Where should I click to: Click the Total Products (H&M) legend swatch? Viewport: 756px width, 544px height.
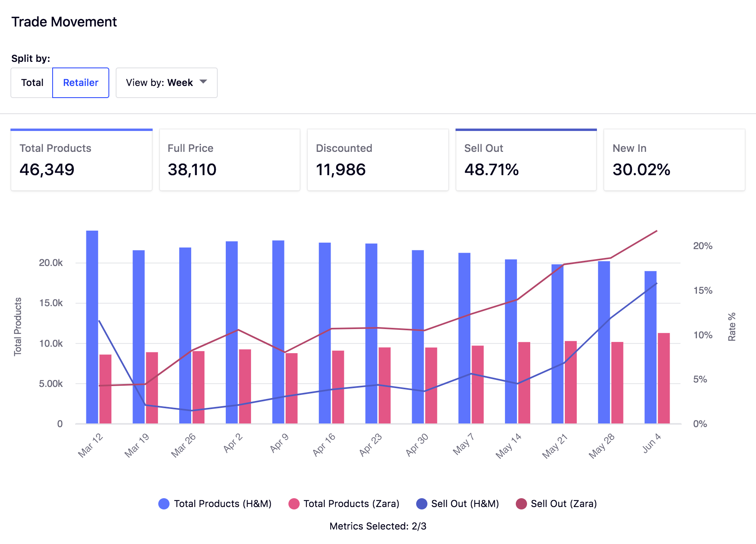pyautogui.click(x=164, y=504)
